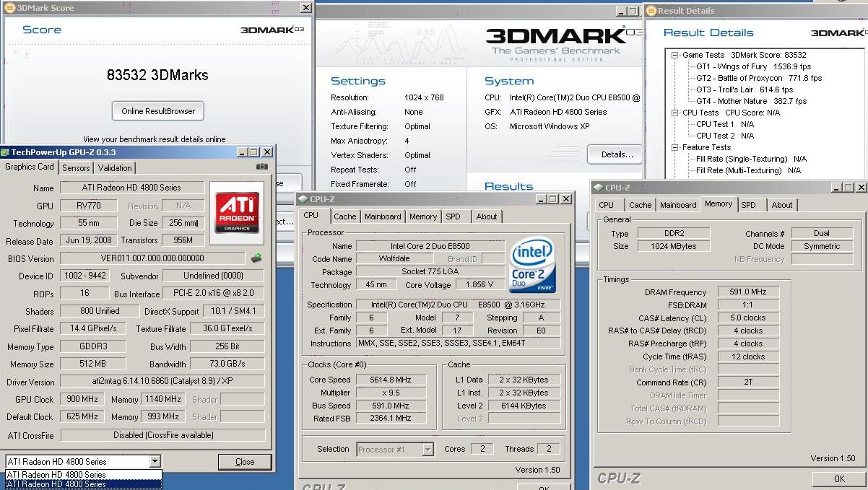The height and width of the screenshot is (490, 868).
Task: Click the GPU-Z BIOS Version field
Action: [153, 258]
